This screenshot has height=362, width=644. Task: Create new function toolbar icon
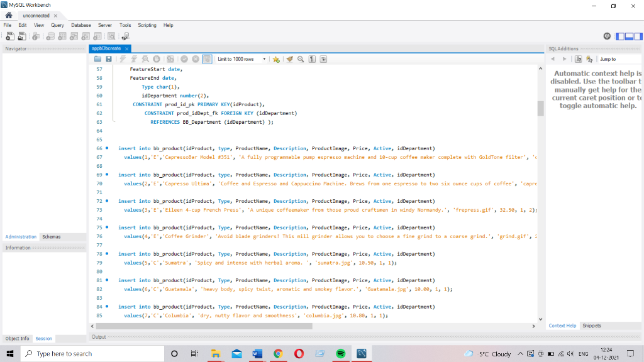tap(97, 36)
